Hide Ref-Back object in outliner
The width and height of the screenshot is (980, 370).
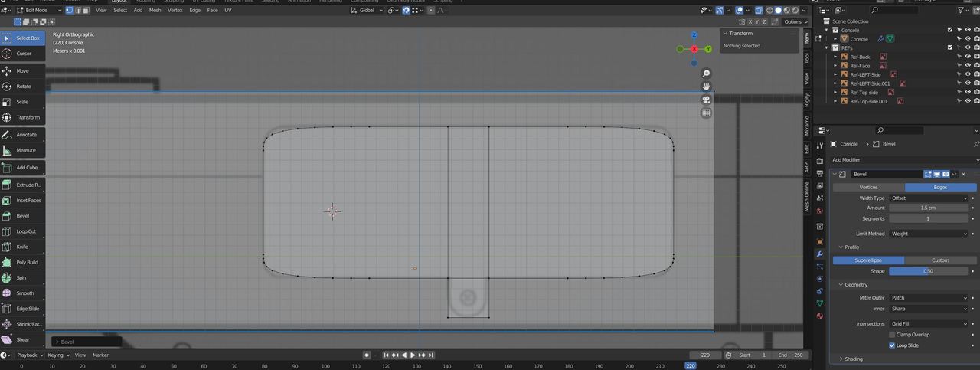pos(967,57)
